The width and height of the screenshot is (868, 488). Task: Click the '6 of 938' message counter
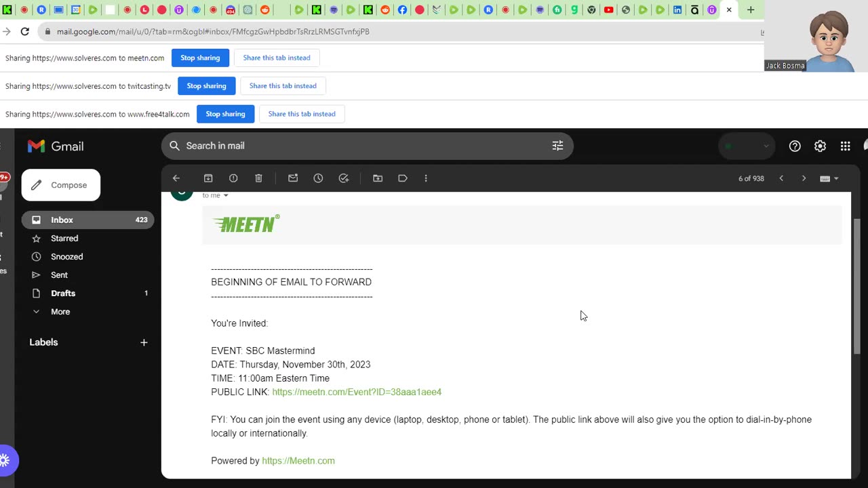tap(751, 178)
